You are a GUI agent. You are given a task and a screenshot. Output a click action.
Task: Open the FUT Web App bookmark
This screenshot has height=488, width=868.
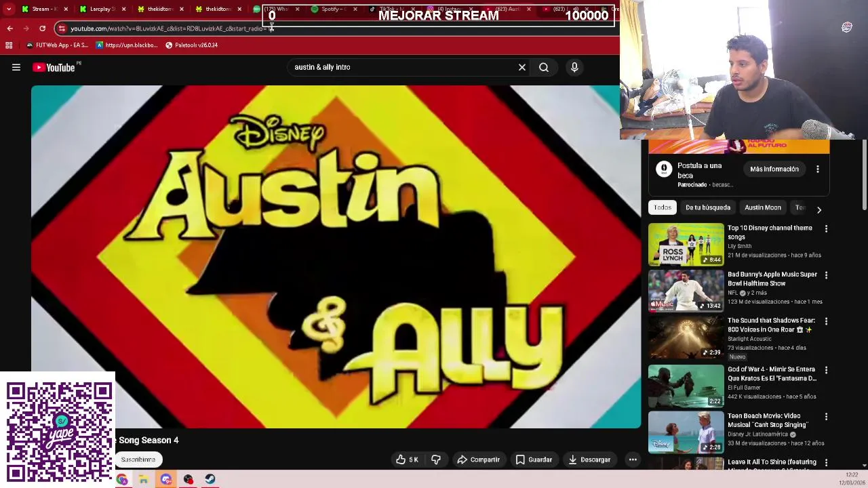(x=58, y=45)
